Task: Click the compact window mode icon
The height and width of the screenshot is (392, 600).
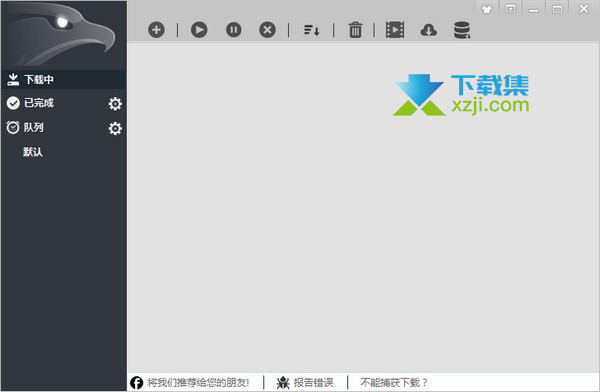Action: (x=510, y=9)
